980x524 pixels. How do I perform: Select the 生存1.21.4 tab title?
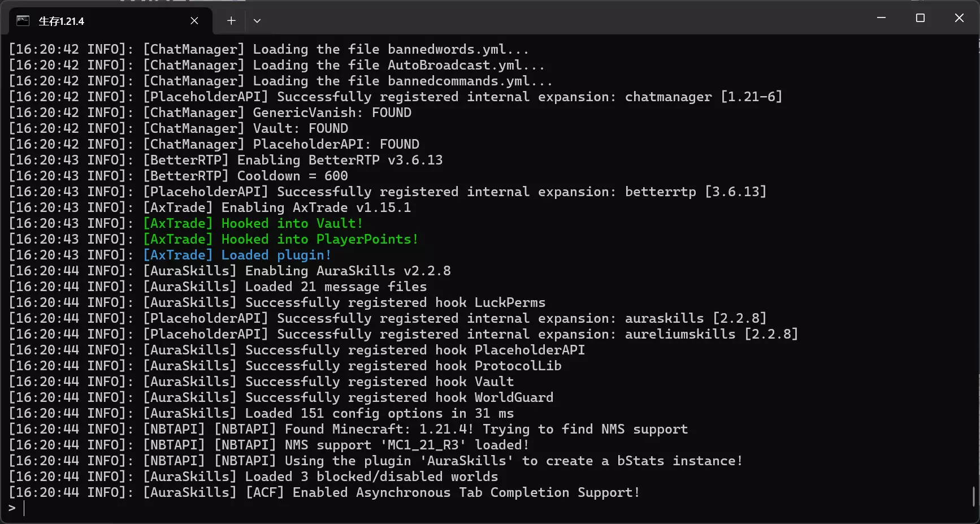[x=61, y=21]
